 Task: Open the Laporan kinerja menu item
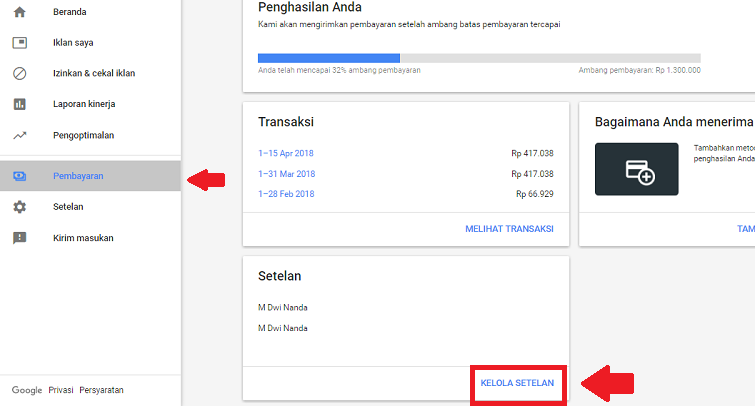pyautogui.click(x=85, y=104)
